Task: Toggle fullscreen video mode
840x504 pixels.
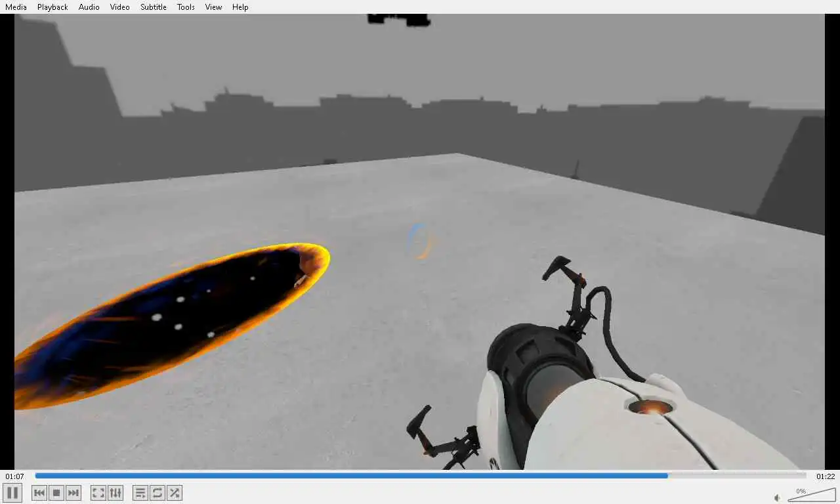Action: click(x=98, y=493)
